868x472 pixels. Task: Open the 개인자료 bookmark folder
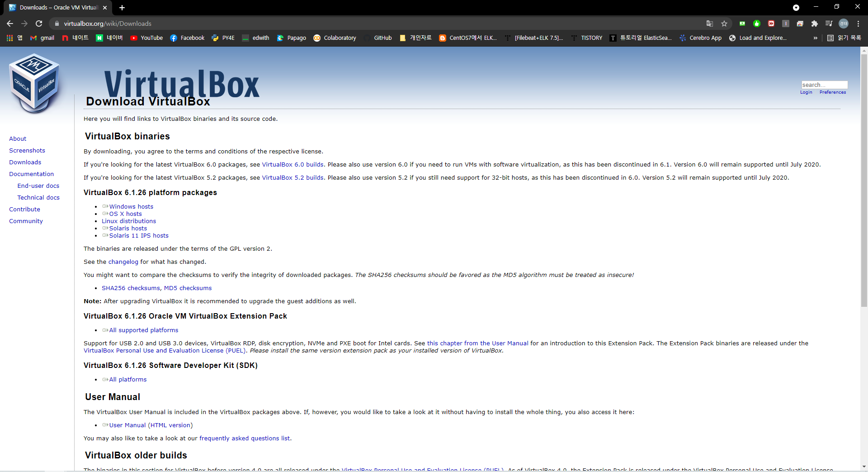point(415,38)
